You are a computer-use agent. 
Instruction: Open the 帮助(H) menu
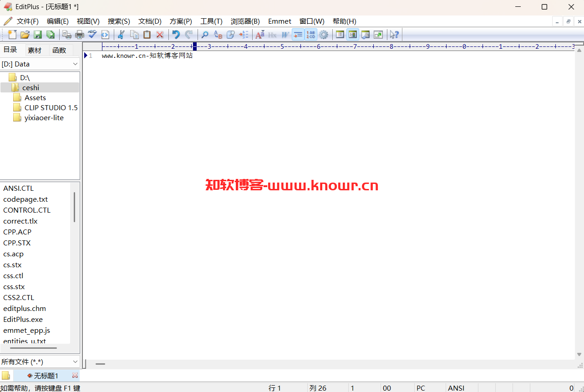(345, 21)
